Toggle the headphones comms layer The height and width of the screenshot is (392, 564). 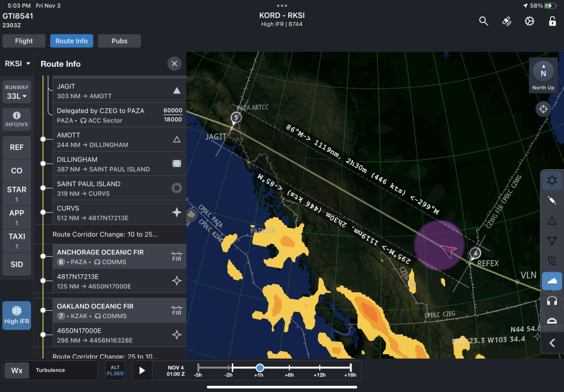point(552,301)
